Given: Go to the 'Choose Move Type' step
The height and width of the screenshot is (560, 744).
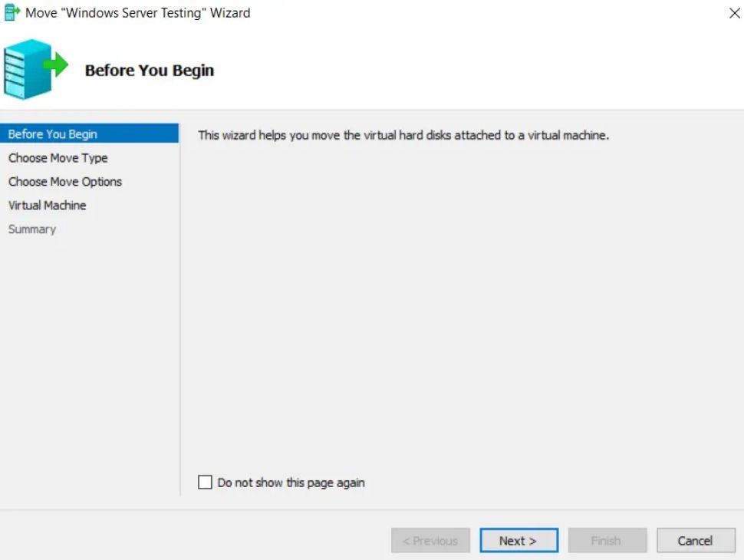Looking at the screenshot, I should click(58, 158).
